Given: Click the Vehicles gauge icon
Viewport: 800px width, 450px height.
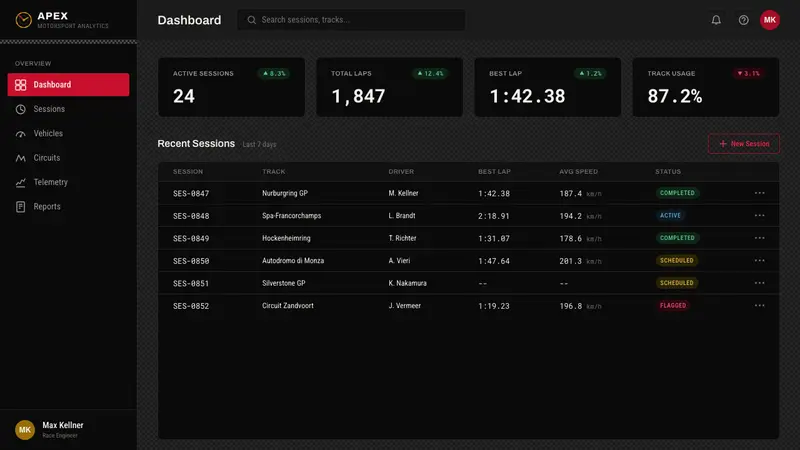Looking at the screenshot, I should click(20, 134).
